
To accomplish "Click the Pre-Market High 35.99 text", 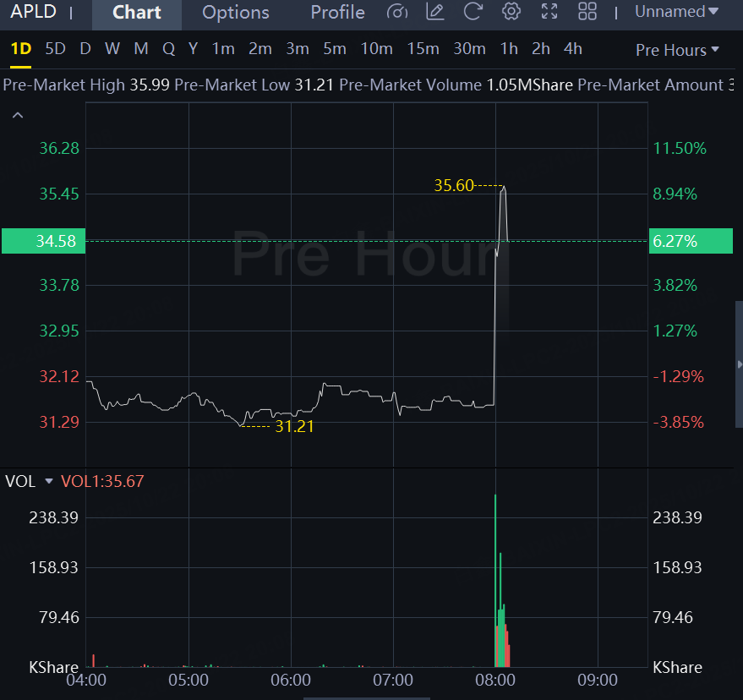I will 86,85.
